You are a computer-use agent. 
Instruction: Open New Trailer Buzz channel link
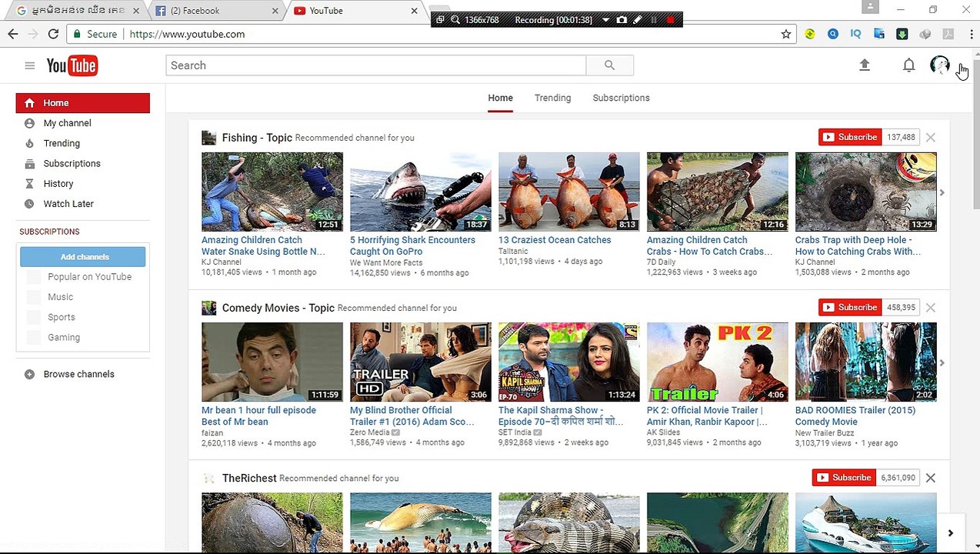[825, 432]
